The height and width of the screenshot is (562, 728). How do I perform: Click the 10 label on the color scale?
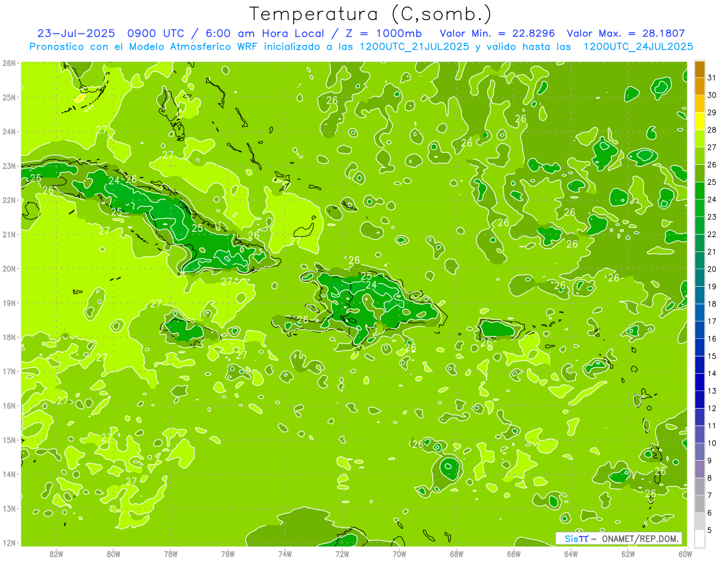click(x=712, y=443)
